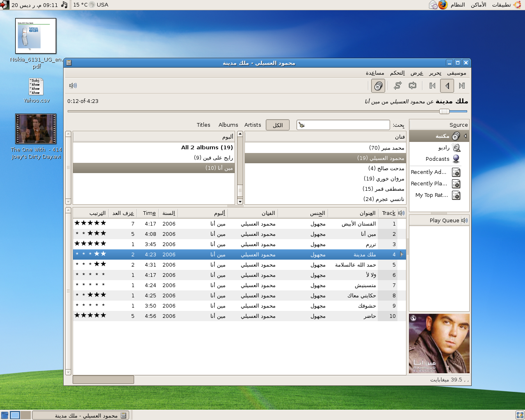Click the pressed play button in toolbar

447,86
